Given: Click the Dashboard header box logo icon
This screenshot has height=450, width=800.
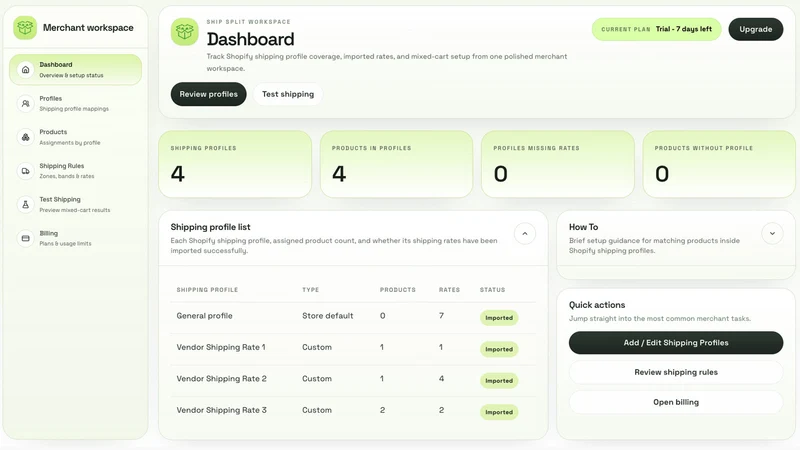Looking at the screenshot, I should pyautogui.click(x=184, y=32).
